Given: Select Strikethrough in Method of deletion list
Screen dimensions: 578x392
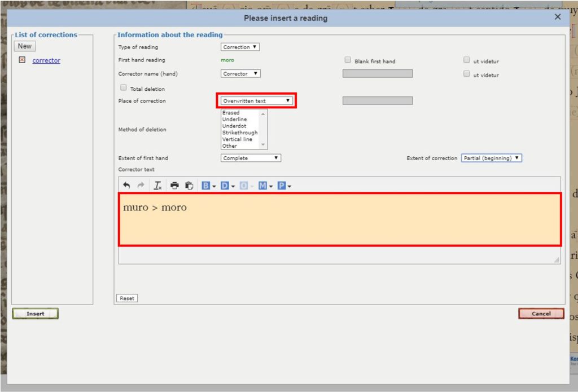Looking at the screenshot, I should 239,133.
